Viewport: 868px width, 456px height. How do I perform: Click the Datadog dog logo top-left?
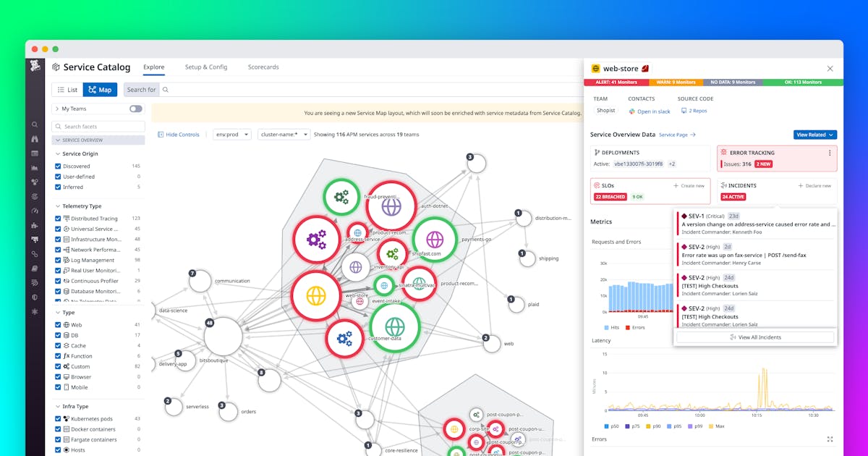[35, 67]
